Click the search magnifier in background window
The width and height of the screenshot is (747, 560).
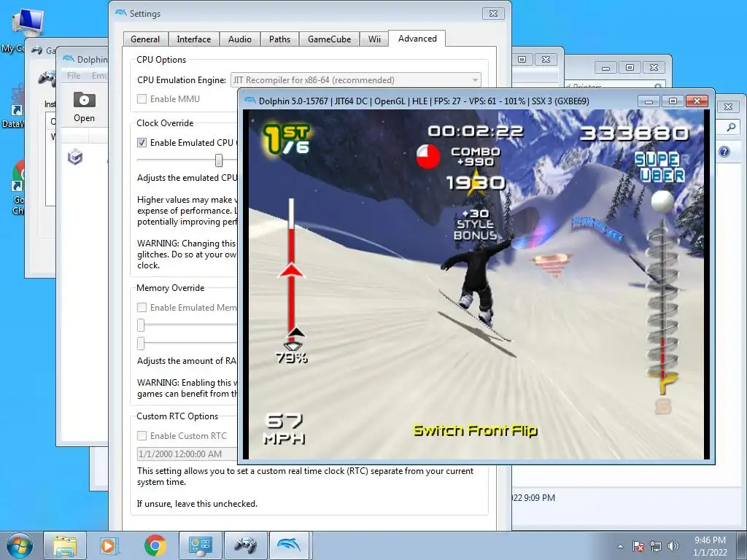(731, 127)
